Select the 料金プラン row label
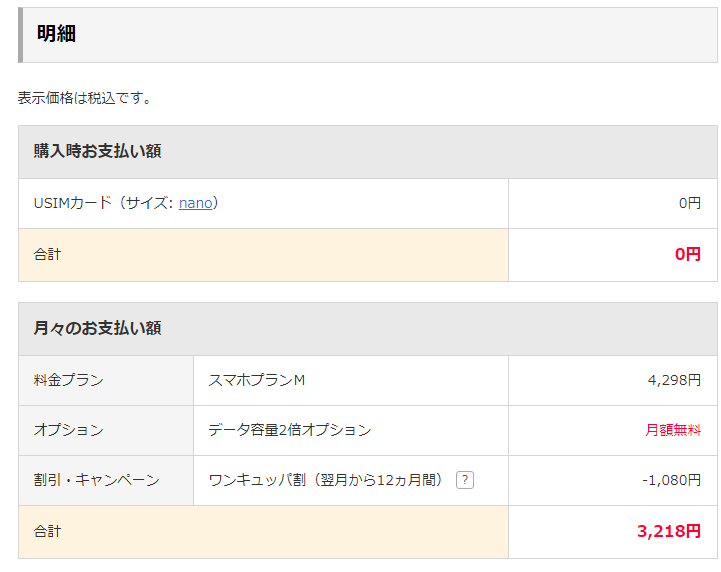Viewport: 721px width, 572px height. (69, 380)
